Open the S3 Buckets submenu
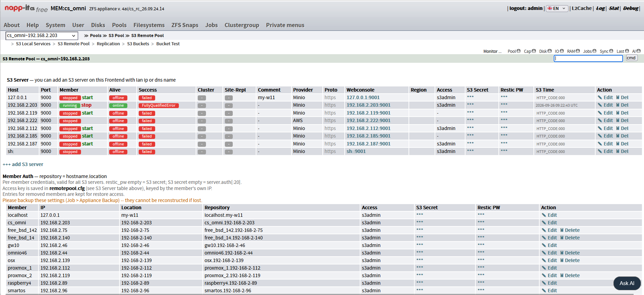Viewport: 644px width, 295px height. coord(138,44)
